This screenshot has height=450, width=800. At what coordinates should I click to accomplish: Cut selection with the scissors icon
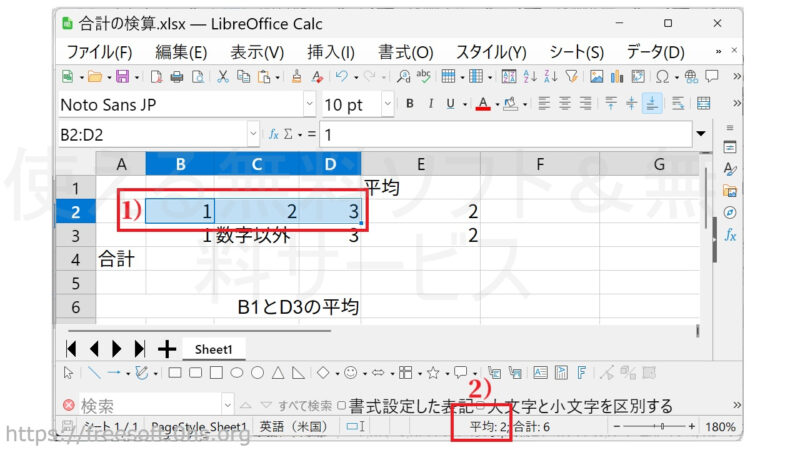(222, 77)
